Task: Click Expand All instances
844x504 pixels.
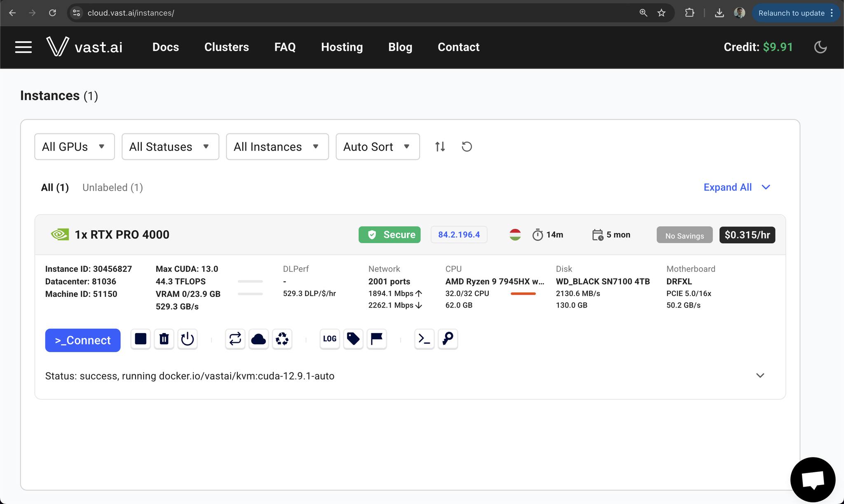Action: click(x=737, y=187)
